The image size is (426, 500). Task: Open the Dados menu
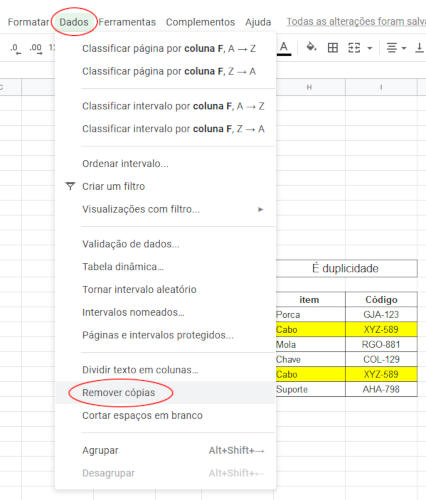[74, 22]
